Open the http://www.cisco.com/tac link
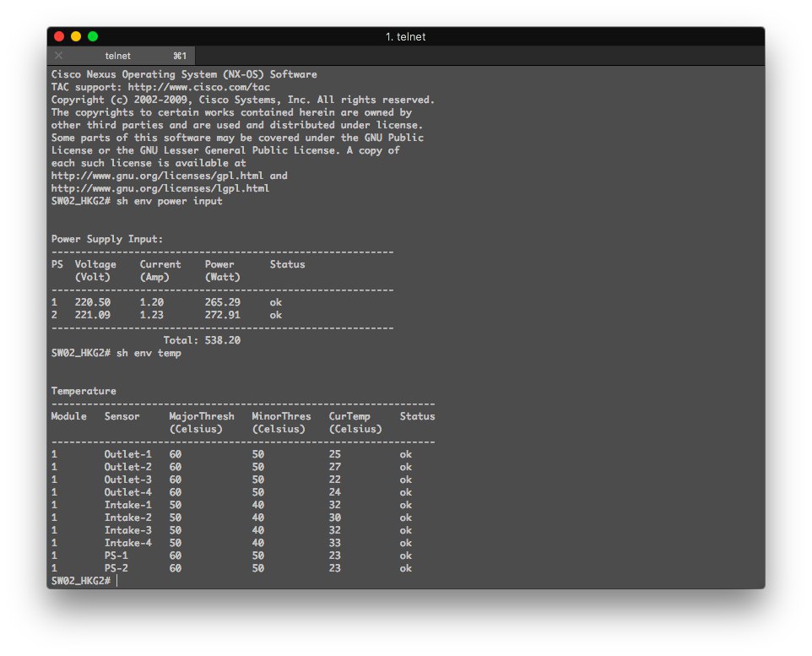Viewport: 812px width, 656px height. (199, 87)
